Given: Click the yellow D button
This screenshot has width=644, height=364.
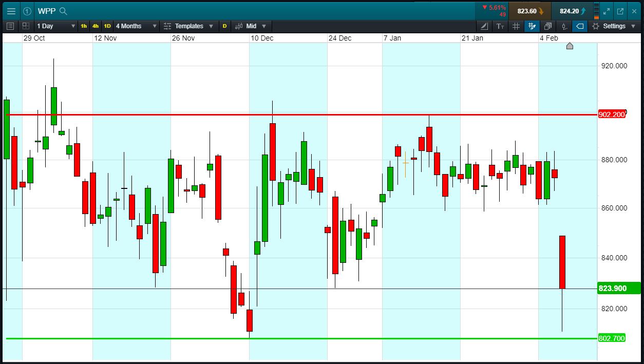Looking at the screenshot, I should [x=224, y=26].
